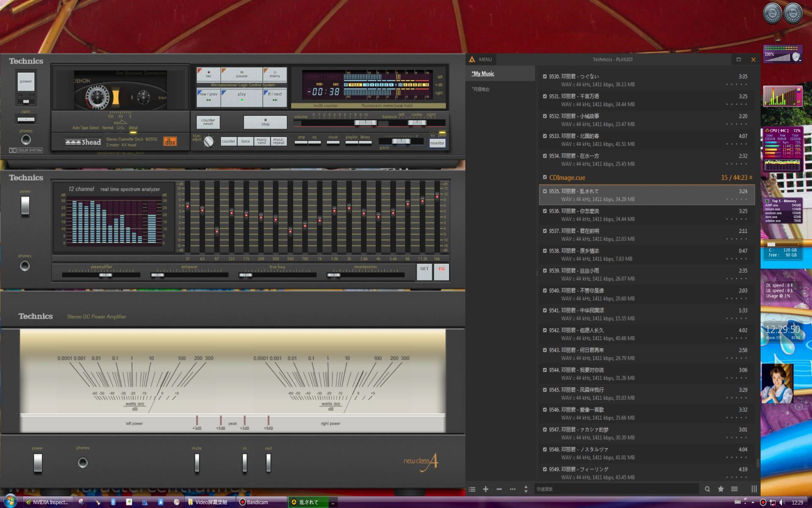Image resolution: width=812 pixels, height=508 pixels.
Task: Uncheck track 9546 checkbox
Action: click(x=545, y=410)
